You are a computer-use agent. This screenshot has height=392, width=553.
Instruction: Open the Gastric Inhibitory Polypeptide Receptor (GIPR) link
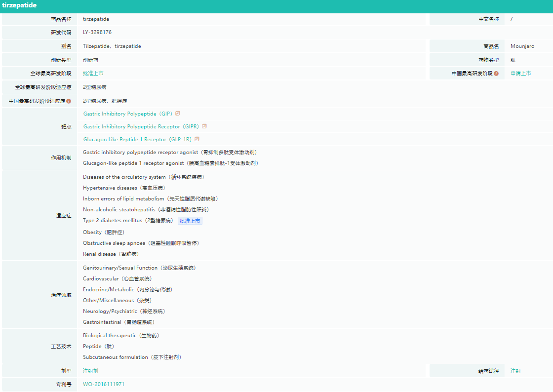[x=141, y=126]
